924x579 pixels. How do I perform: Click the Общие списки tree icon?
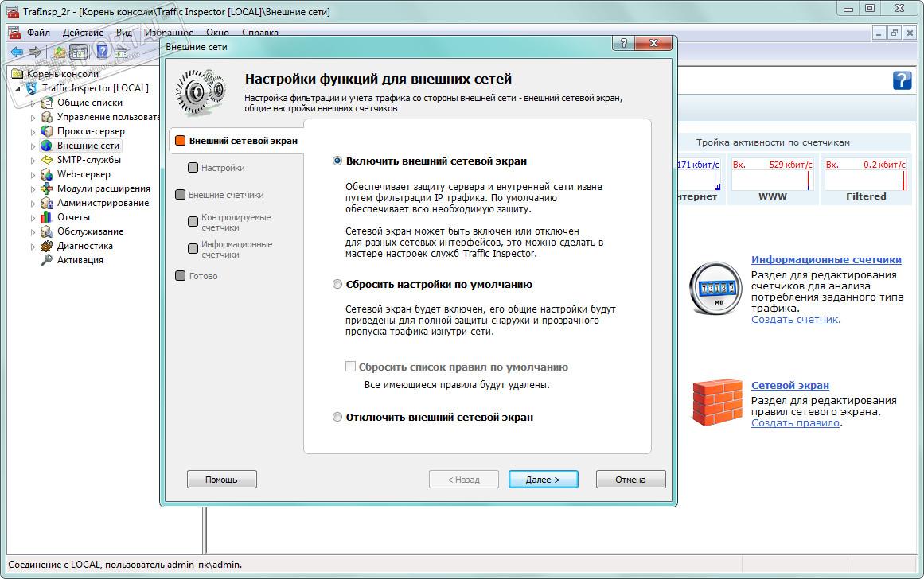(46, 103)
